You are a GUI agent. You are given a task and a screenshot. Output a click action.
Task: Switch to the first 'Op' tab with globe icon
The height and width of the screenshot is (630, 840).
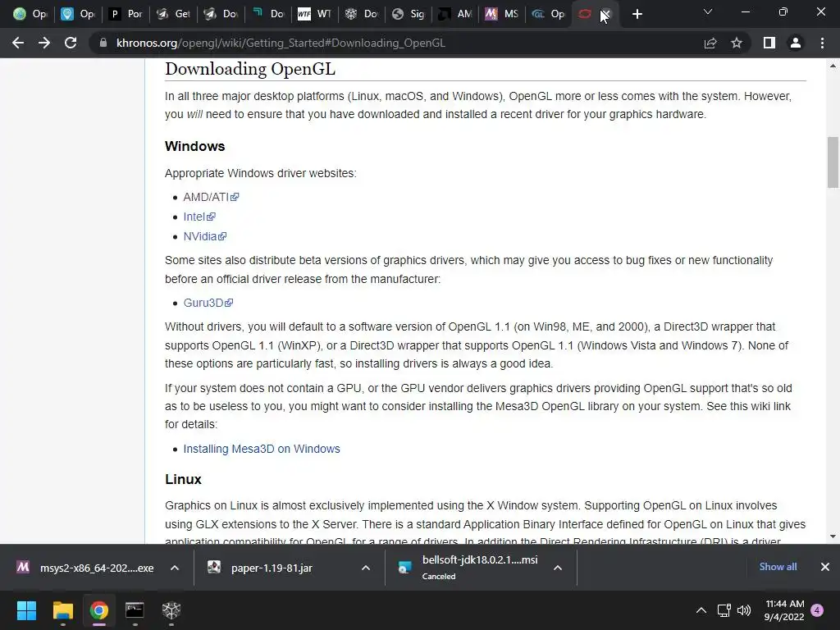(30, 14)
